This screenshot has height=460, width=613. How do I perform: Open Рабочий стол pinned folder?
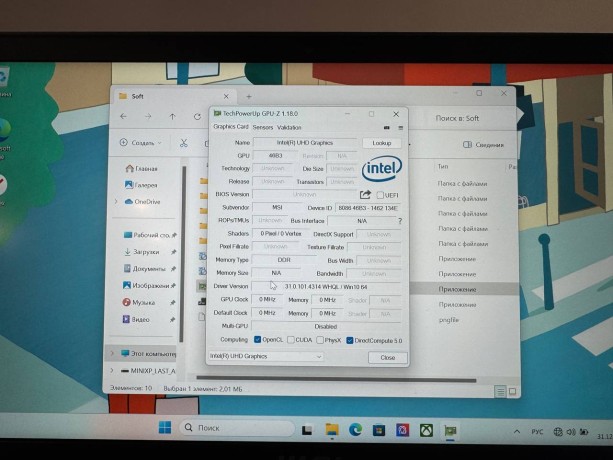tap(150, 235)
